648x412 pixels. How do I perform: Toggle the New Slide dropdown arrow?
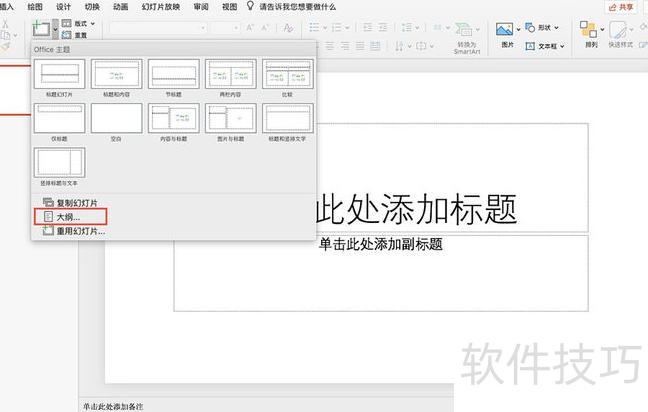tap(55, 29)
